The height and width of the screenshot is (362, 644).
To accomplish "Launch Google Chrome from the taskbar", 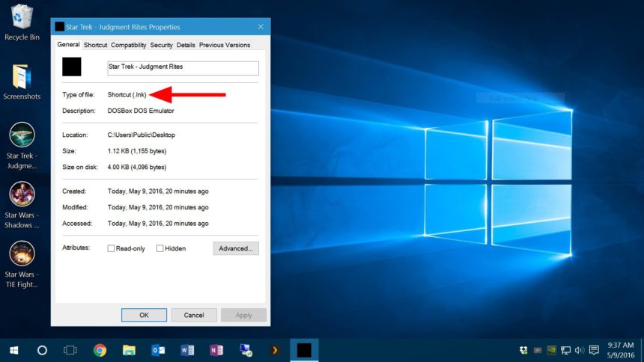I will pyautogui.click(x=100, y=350).
